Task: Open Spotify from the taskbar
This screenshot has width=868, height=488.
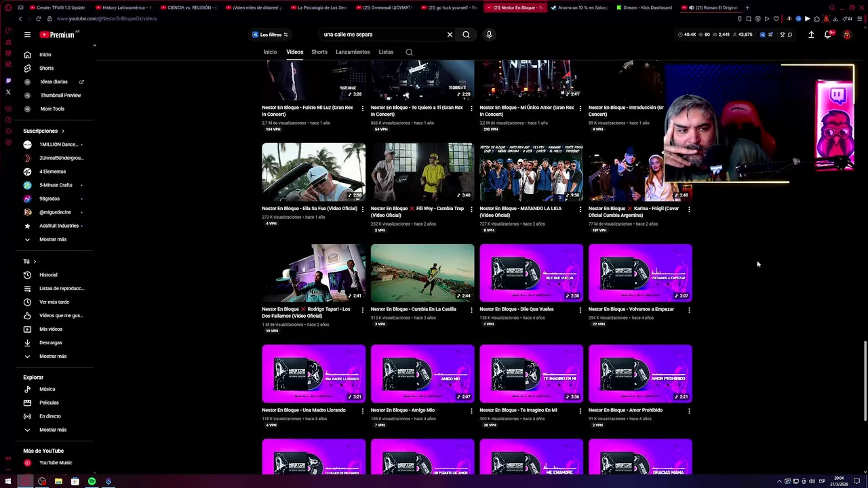Action: point(92,481)
